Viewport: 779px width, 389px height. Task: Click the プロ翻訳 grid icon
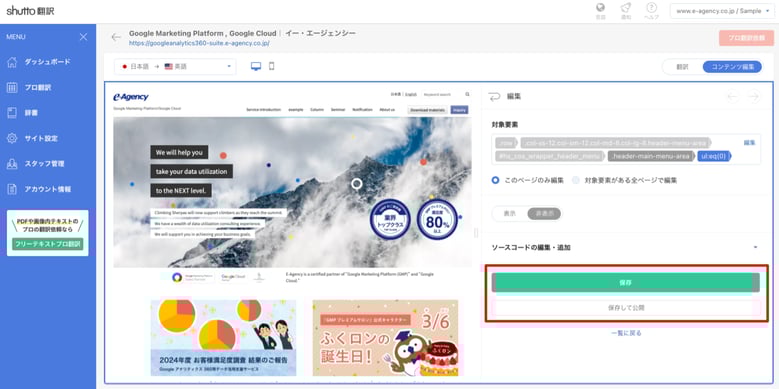click(x=12, y=87)
